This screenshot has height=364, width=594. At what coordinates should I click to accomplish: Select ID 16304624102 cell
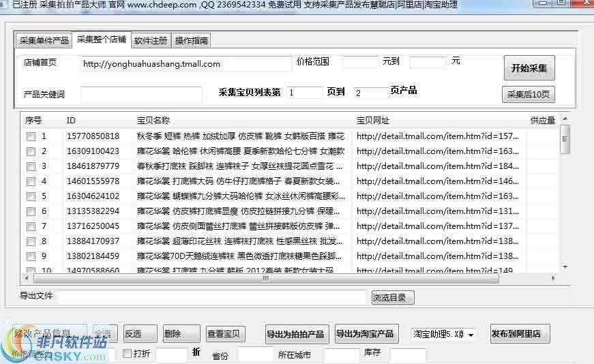[93, 196]
